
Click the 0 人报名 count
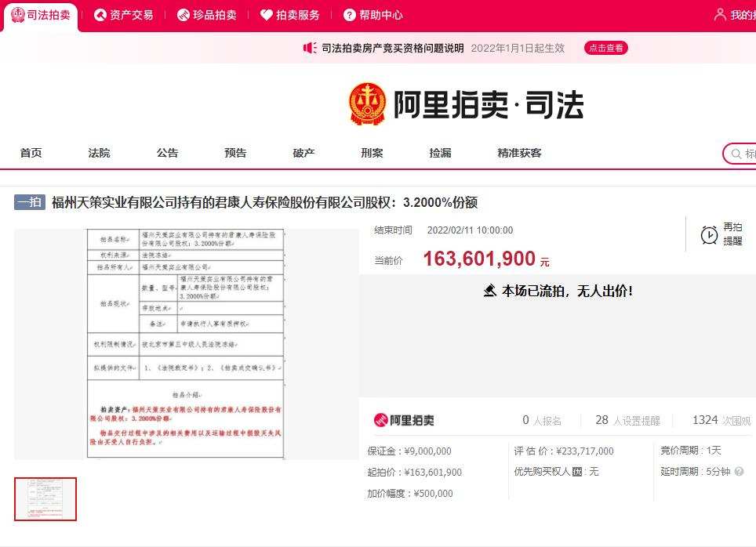(x=542, y=420)
